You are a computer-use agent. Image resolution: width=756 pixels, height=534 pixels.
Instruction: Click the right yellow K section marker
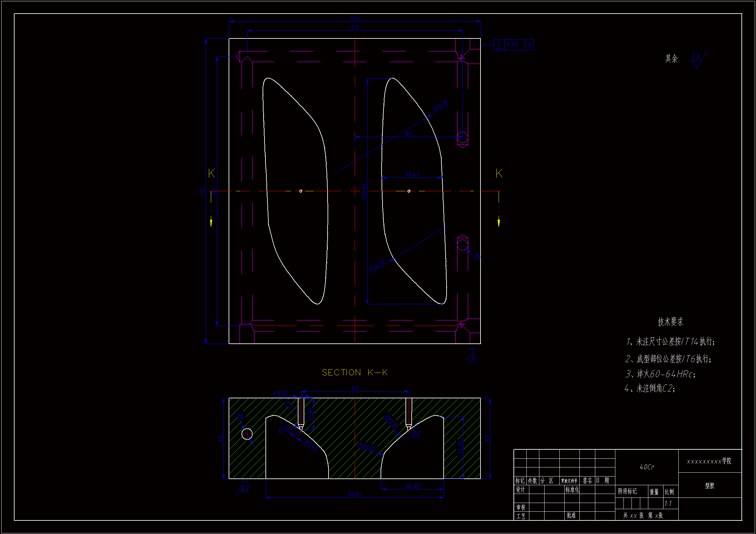click(x=499, y=173)
